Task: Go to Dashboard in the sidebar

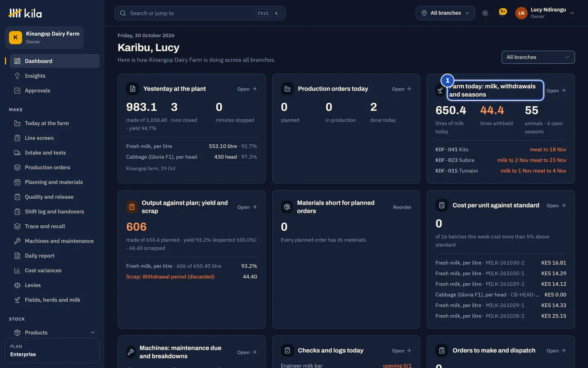Action: (55, 61)
